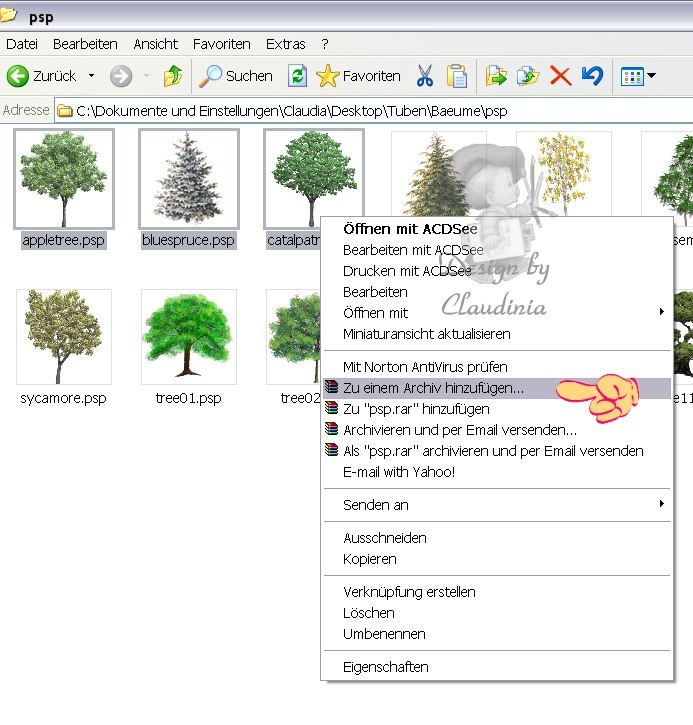
Task: Choose Bearbeiten in the context menu
Action: [497, 292]
